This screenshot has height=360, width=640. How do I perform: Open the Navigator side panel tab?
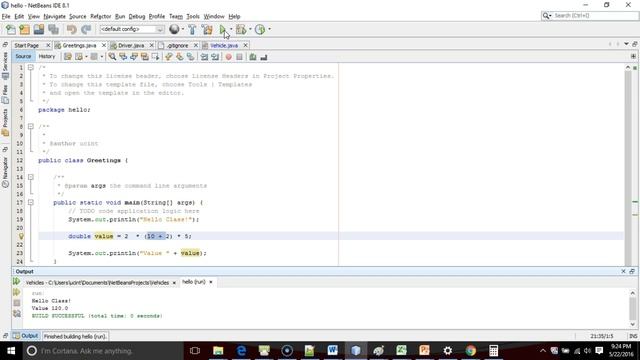pyautogui.click(x=5, y=171)
